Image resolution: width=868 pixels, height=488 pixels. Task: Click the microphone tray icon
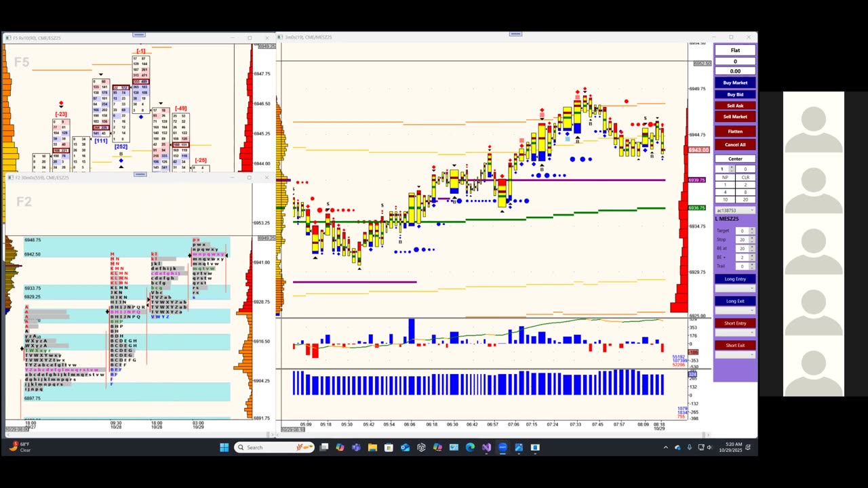(x=690, y=447)
